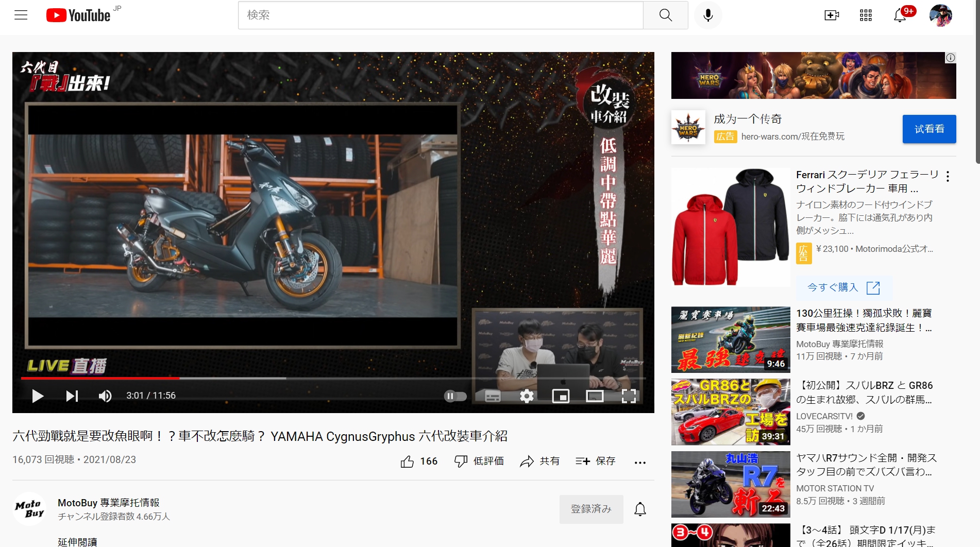Click MotoBuy 專業摩托情報 under 130公里 video

click(839, 344)
